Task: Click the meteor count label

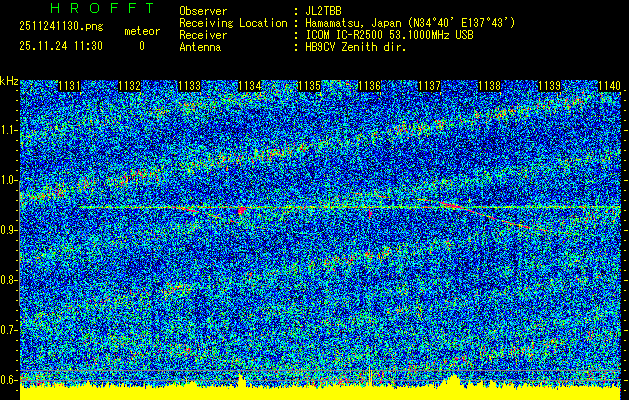Action: click(x=141, y=31)
